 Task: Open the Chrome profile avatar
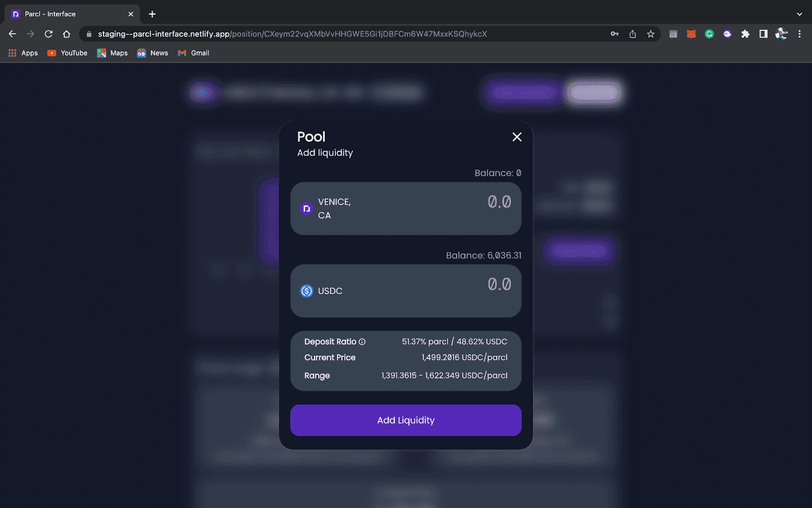point(782,34)
